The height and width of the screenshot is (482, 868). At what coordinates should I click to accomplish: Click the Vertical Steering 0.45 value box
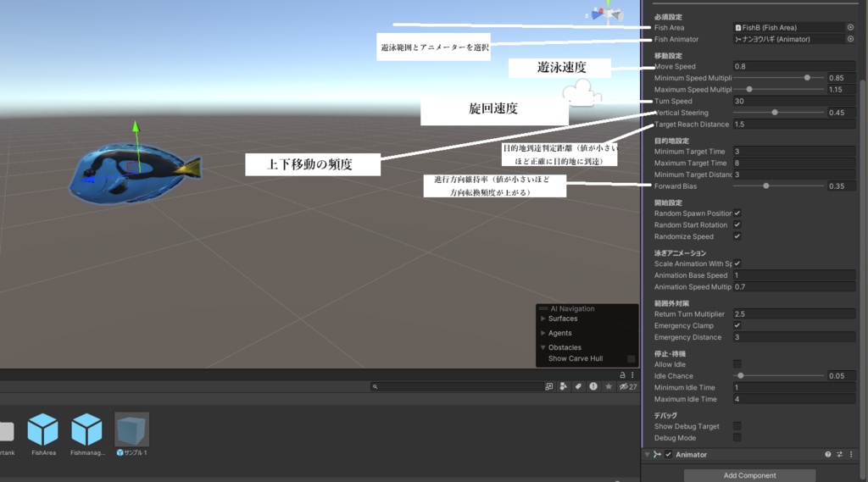842,113
